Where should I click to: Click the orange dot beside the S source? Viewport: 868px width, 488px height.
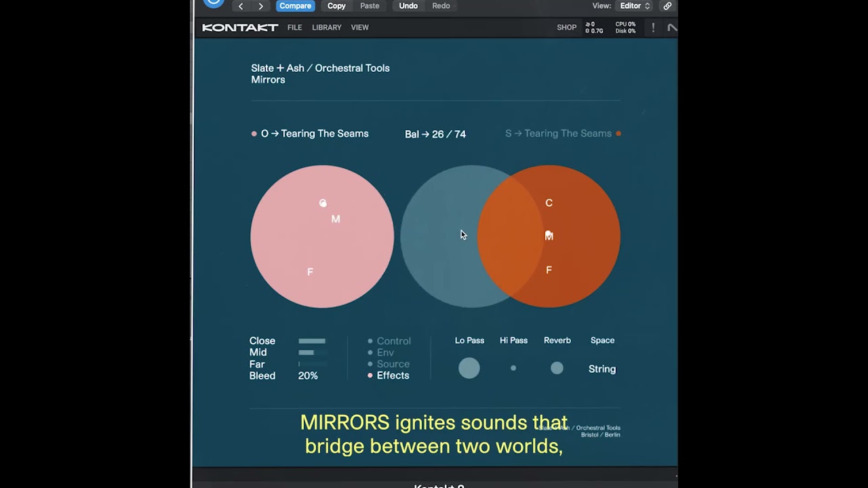coord(618,134)
